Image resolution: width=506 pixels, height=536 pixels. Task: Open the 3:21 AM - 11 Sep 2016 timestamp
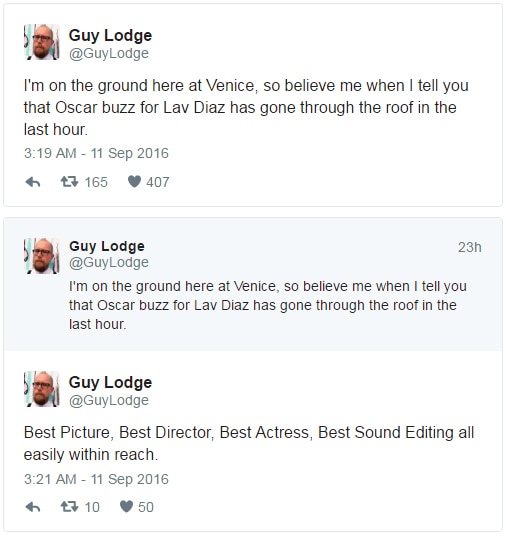tap(96, 479)
